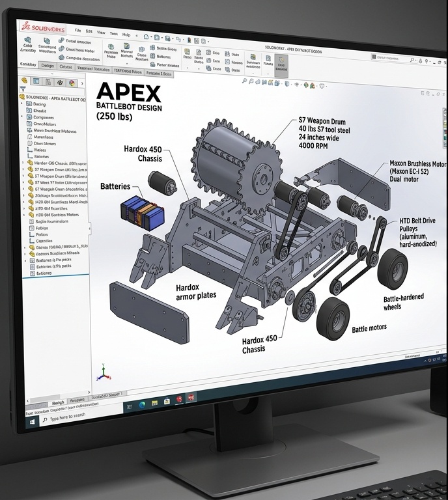The width and height of the screenshot is (448, 500).
Task: Expand the Hardox Chassis tree node arrow
Action: point(23,163)
